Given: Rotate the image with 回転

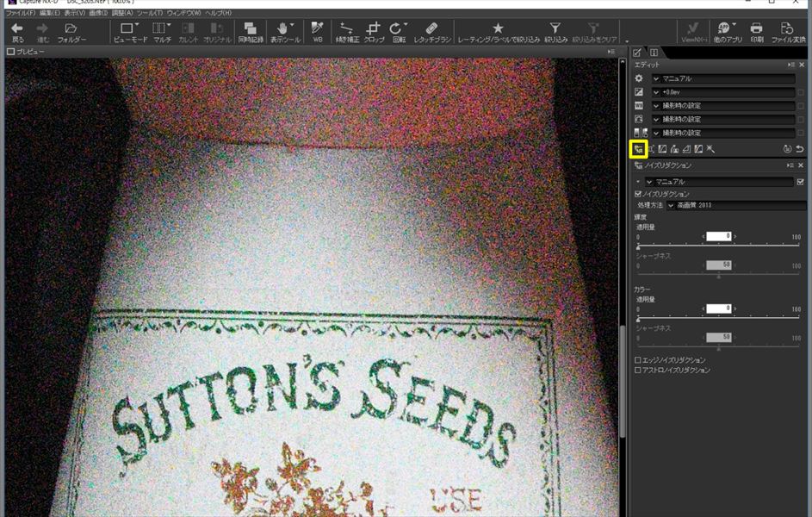Looking at the screenshot, I should click(x=399, y=32).
